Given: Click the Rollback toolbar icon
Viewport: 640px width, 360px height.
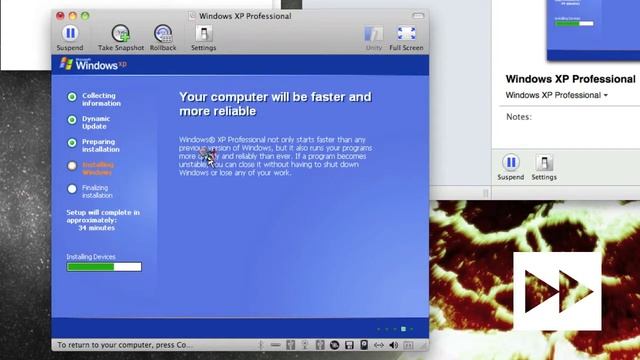Looking at the screenshot, I should click(x=163, y=33).
